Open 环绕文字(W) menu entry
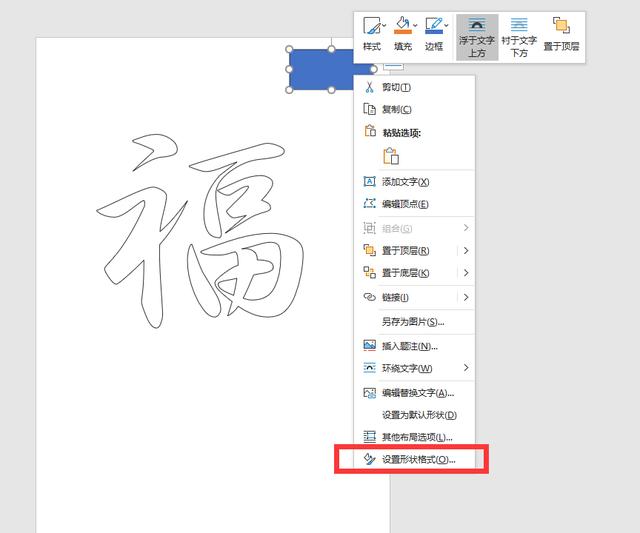 click(x=414, y=369)
